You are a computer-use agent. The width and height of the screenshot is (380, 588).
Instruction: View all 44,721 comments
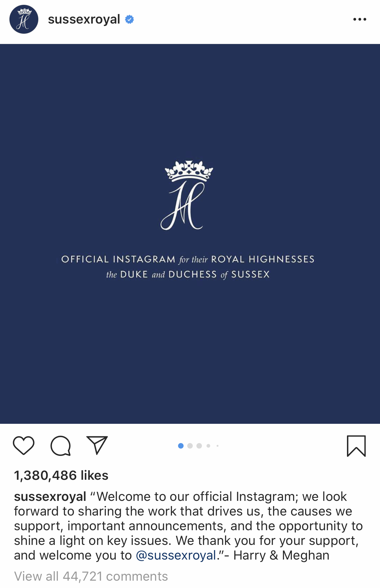click(91, 576)
